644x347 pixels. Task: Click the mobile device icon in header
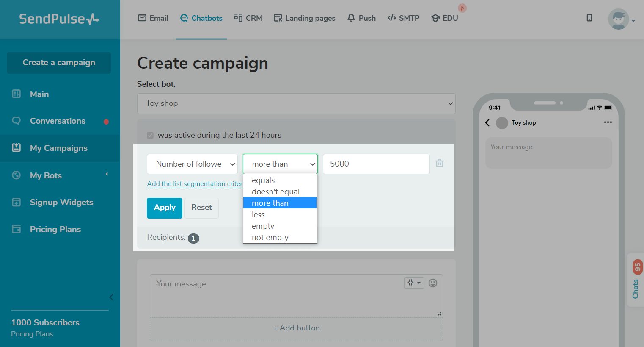click(589, 18)
